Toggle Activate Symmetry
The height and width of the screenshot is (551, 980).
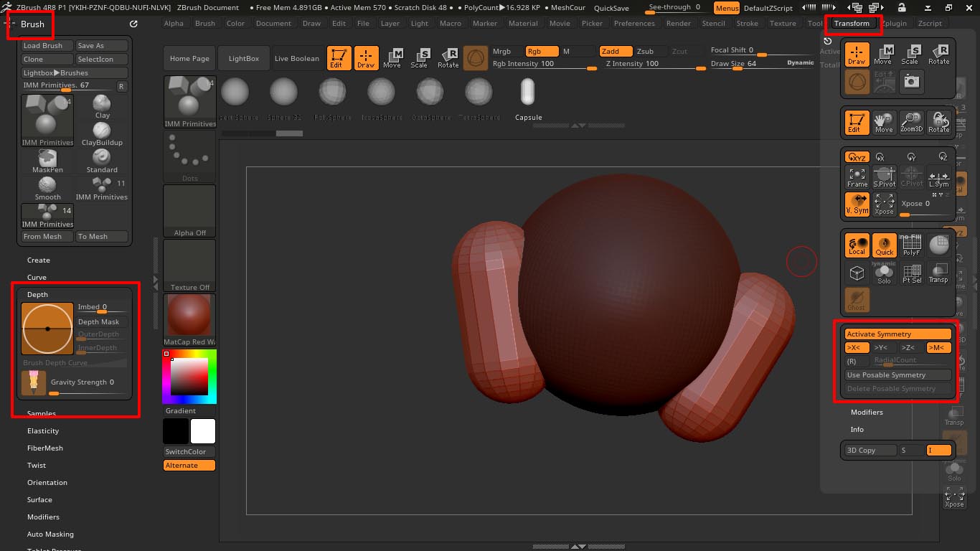pos(897,334)
